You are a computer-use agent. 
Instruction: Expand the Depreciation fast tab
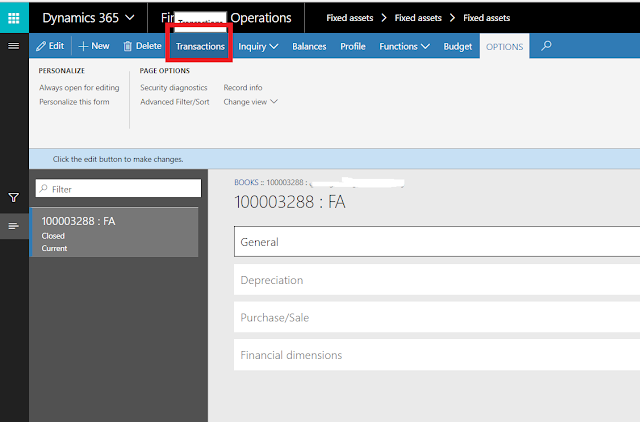[437, 280]
